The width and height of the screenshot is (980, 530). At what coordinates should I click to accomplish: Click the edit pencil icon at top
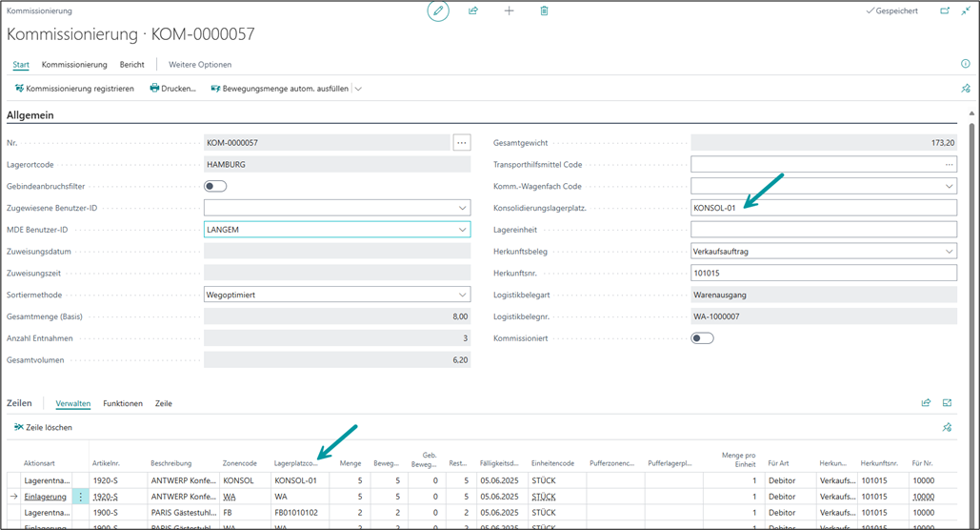tap(438, 10)
